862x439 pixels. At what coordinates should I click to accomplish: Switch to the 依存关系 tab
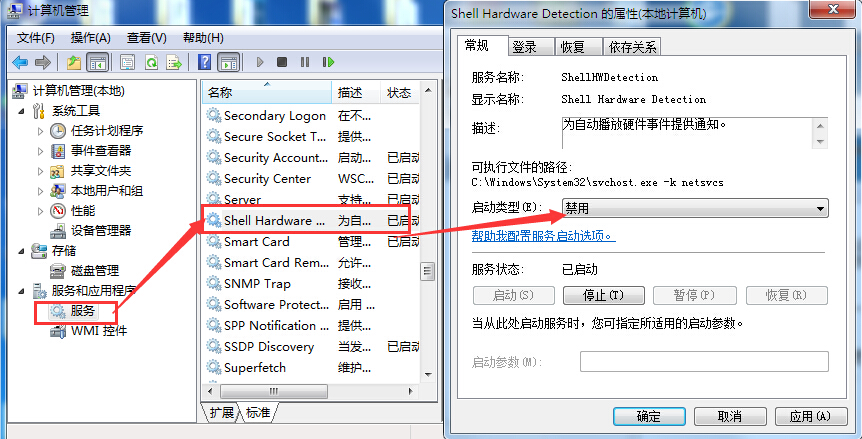click(632, 47)
